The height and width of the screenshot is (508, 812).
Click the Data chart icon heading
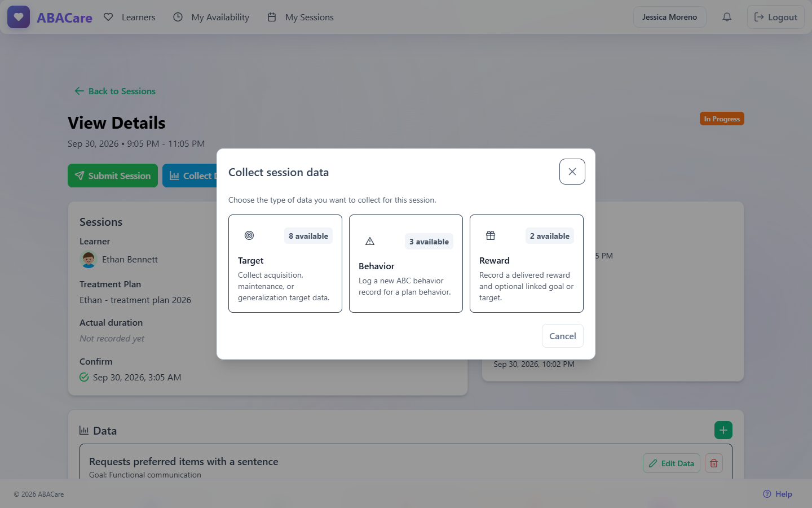click(84, 431)
